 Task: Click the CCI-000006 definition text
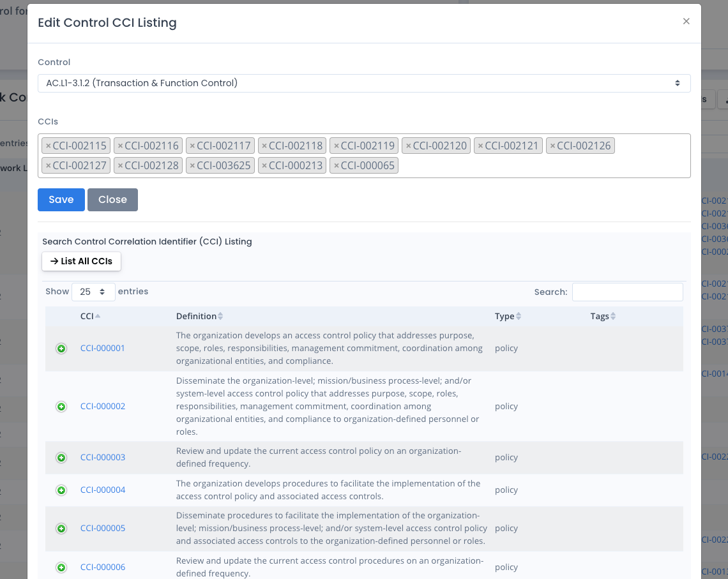330,568
